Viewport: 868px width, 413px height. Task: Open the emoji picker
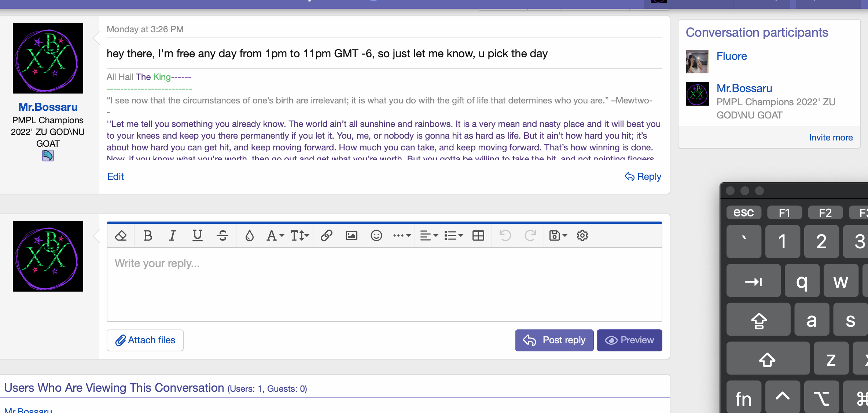[376, 235]
